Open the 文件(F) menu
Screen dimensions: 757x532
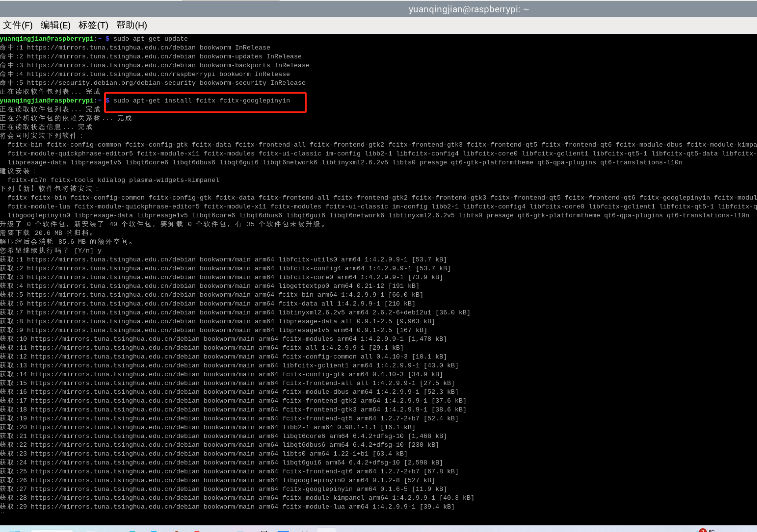tap(18, 25)
